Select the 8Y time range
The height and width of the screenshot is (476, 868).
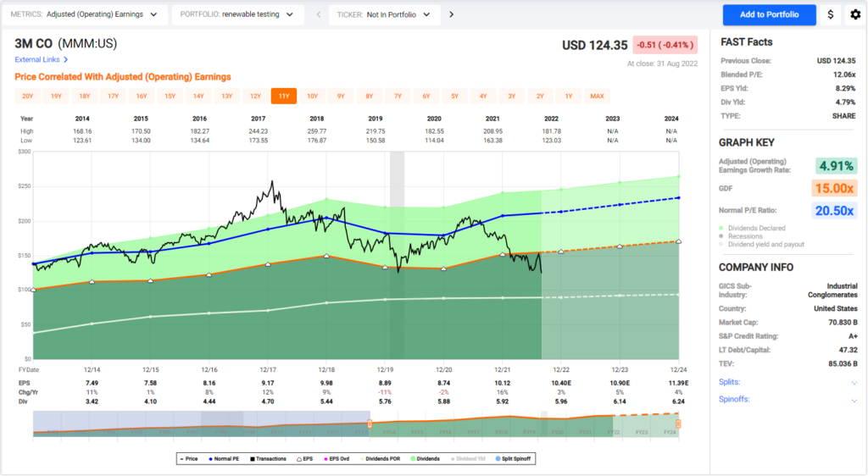[x=370, y=97]
